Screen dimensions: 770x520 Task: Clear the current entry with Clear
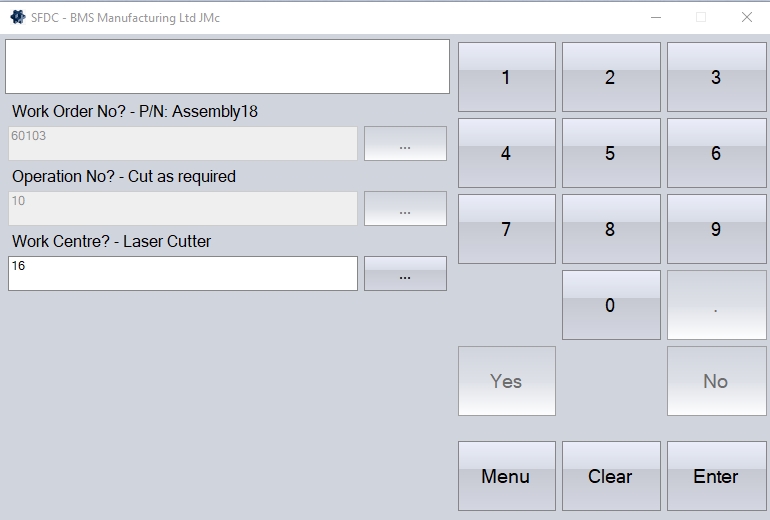click(x=610, y=476)
